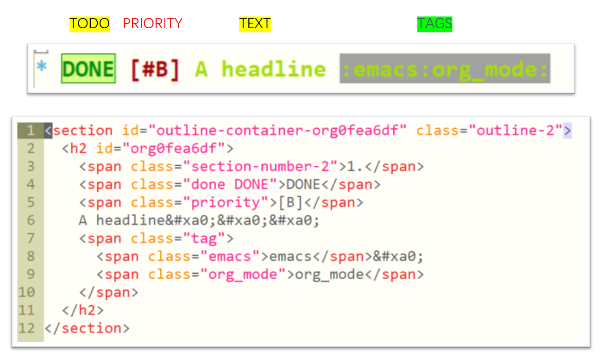Image resolution: width=609 pixels, height=364 pixels.
Task: Click the "outline-2" class value
Action: [515, 131]
